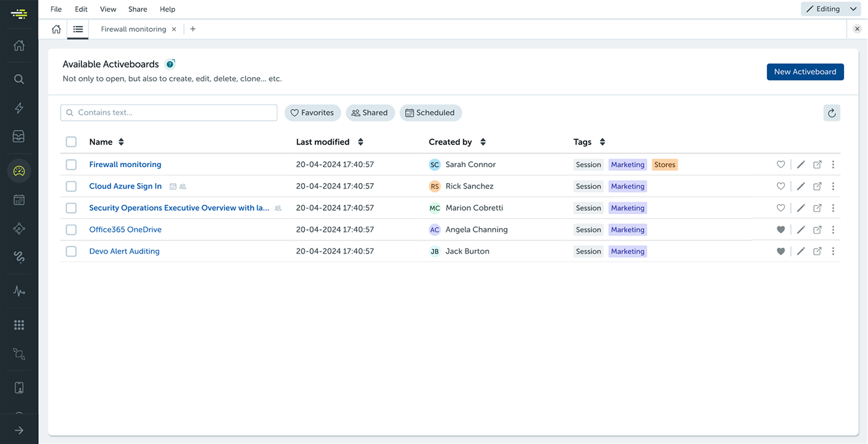Open the Share menu

137,9
